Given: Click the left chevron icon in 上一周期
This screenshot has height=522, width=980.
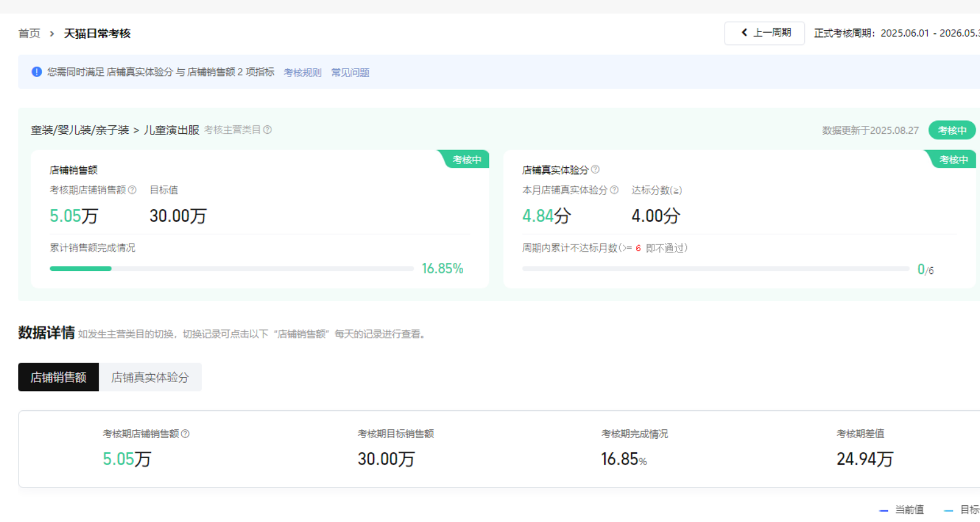Looking at the screenshot, I should point(744,33).
